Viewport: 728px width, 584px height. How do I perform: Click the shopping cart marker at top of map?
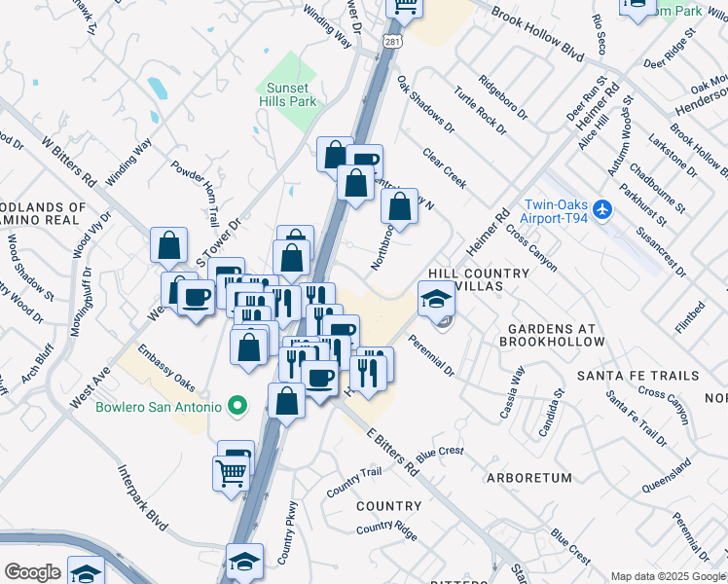[405, 9]
